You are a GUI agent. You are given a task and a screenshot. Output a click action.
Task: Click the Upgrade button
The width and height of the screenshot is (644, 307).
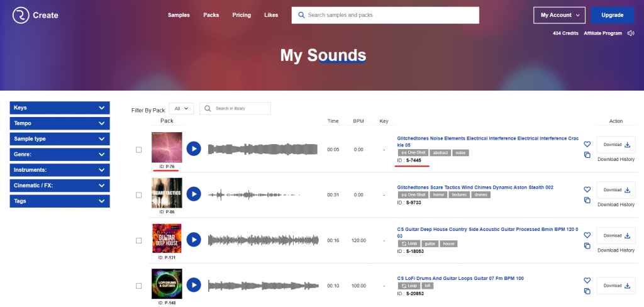612,15
